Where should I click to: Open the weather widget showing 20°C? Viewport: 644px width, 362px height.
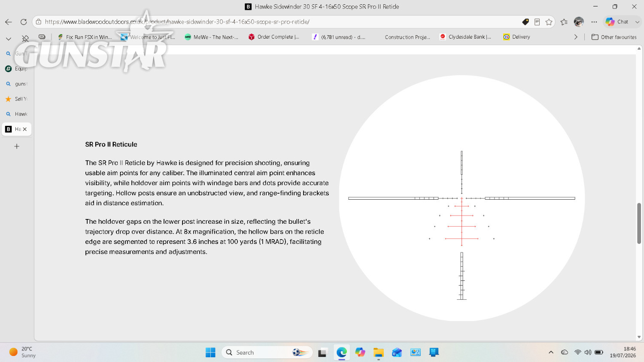point(22,352)
